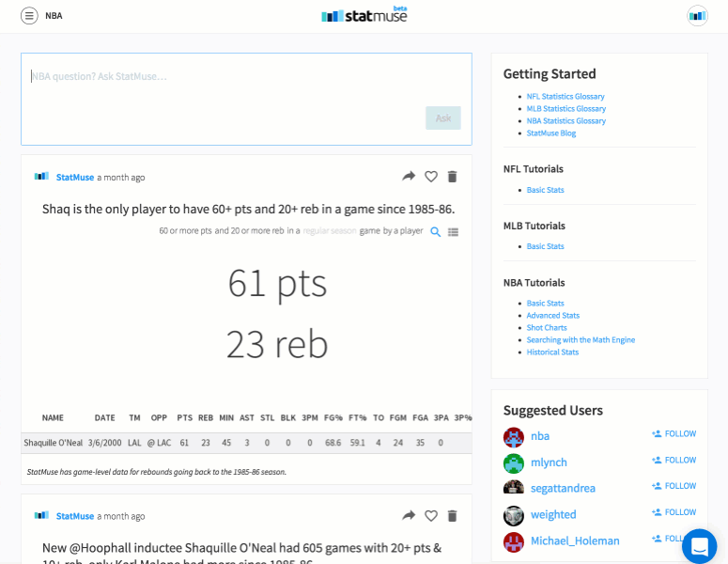Open StatMuse author link on second post
Viewport: 728px width, 564px height.
[75, 516]
